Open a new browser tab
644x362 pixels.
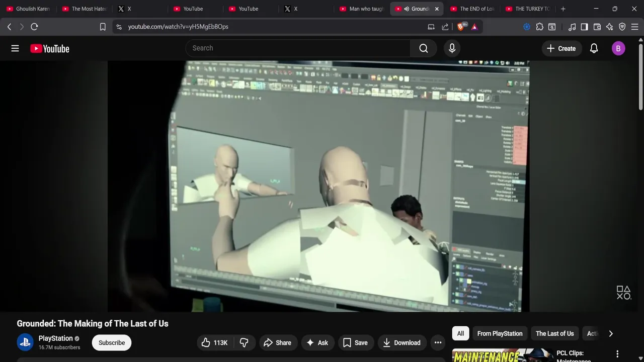click(563, 9)
